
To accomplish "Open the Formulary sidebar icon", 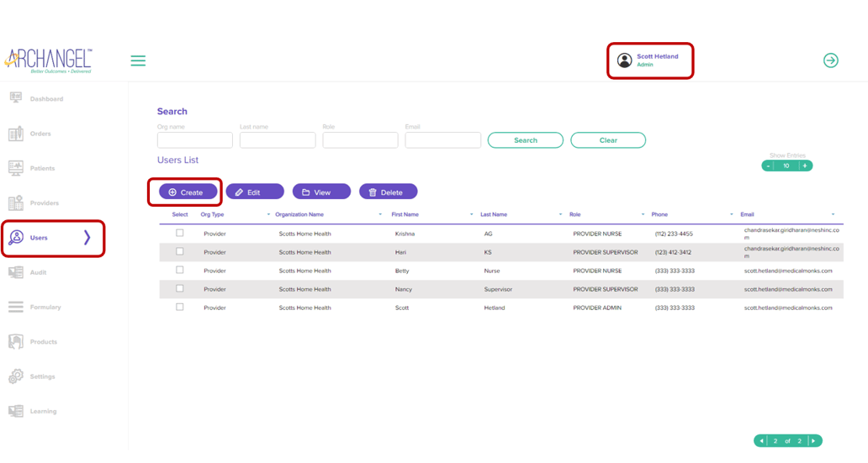I will click(16, 307).
